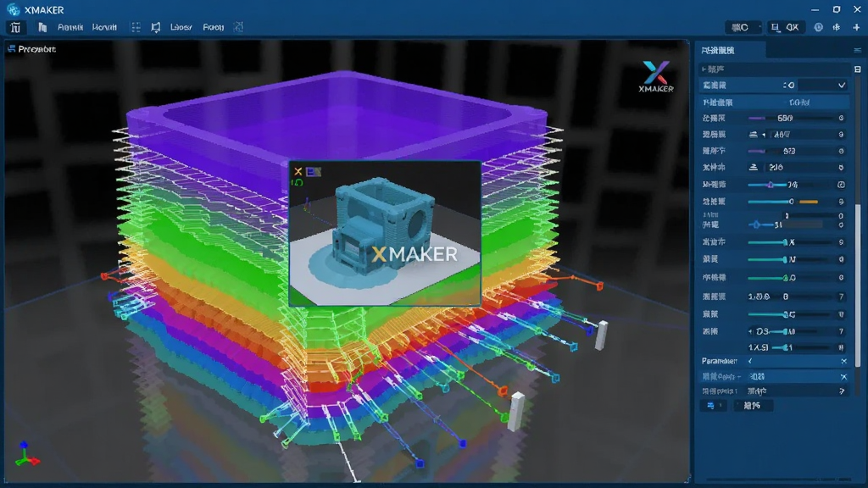Click the reset icon at the end of the 680 row
The image size is (868, 488).
pyautogui.click(x=842, y=118)
